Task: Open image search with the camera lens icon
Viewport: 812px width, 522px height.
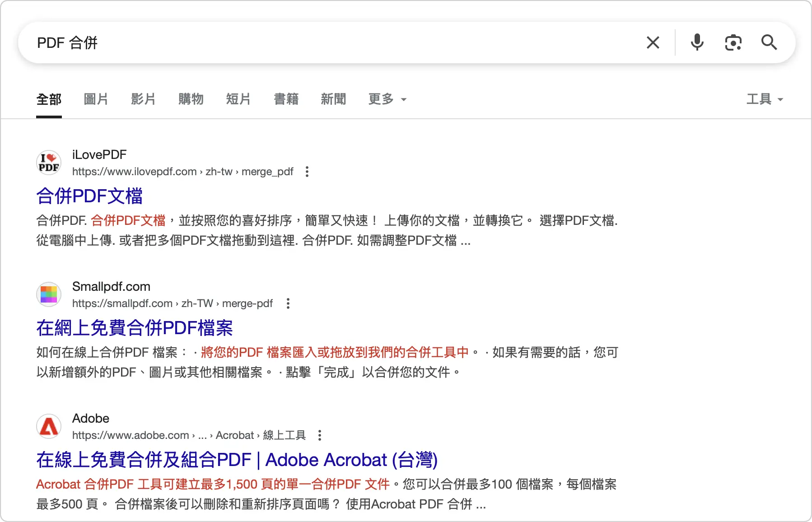Action: coord(733,42)
